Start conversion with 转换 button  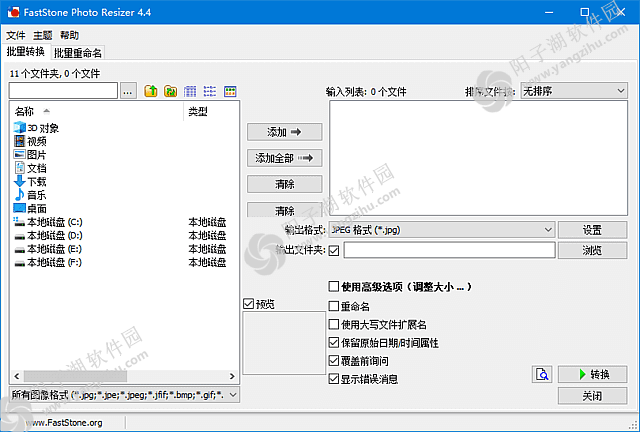click(x=592, y=374)
